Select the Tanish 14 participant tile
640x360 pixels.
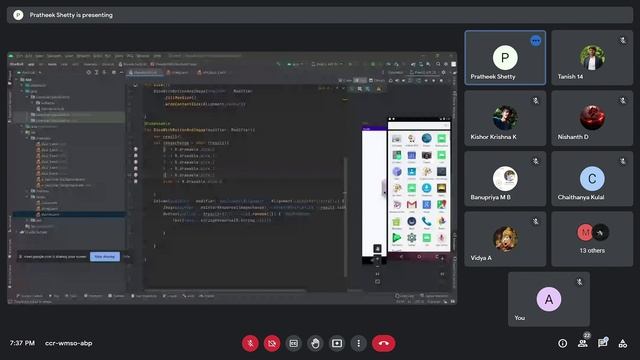coord(592,58)
